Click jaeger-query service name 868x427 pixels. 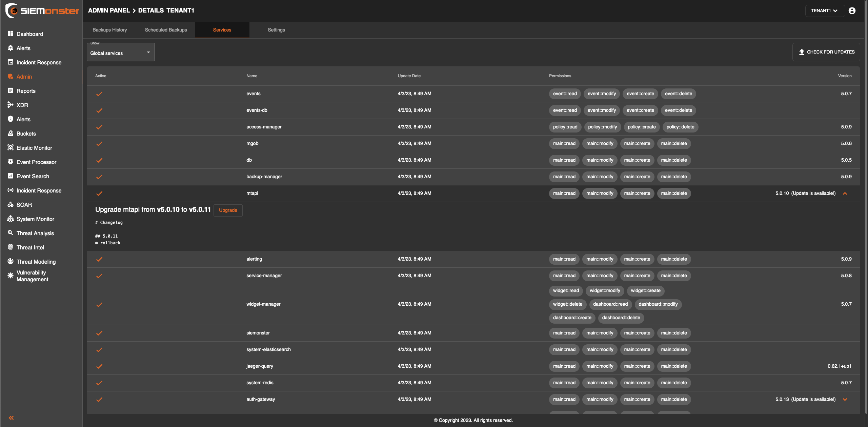click(x=260, y=366)
